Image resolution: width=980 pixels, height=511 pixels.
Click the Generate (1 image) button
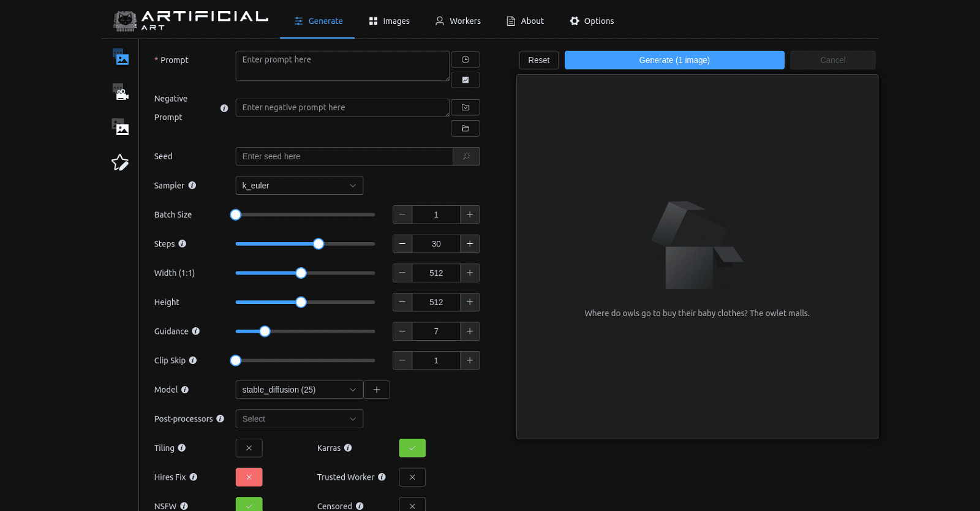[674, 60]
